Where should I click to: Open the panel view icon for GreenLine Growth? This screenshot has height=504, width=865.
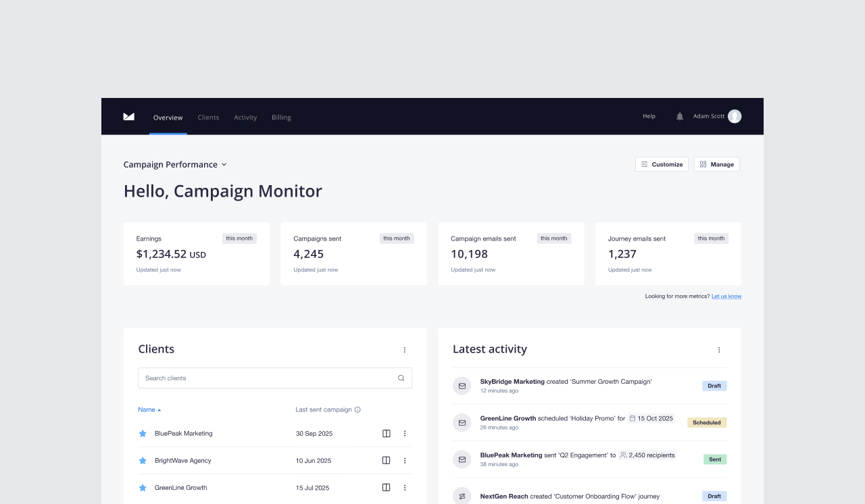click(x=387, y=488)
